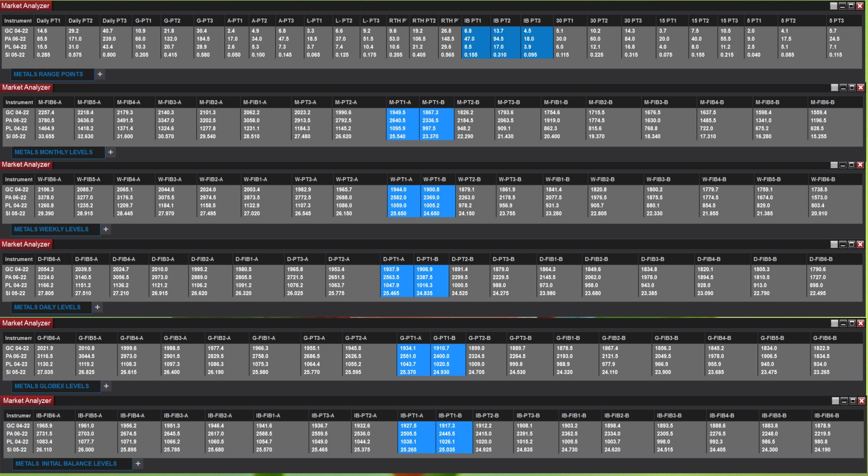Add new tab next to Metals Globex Levels
Viewport: 868px width, 476px height.
106,386
